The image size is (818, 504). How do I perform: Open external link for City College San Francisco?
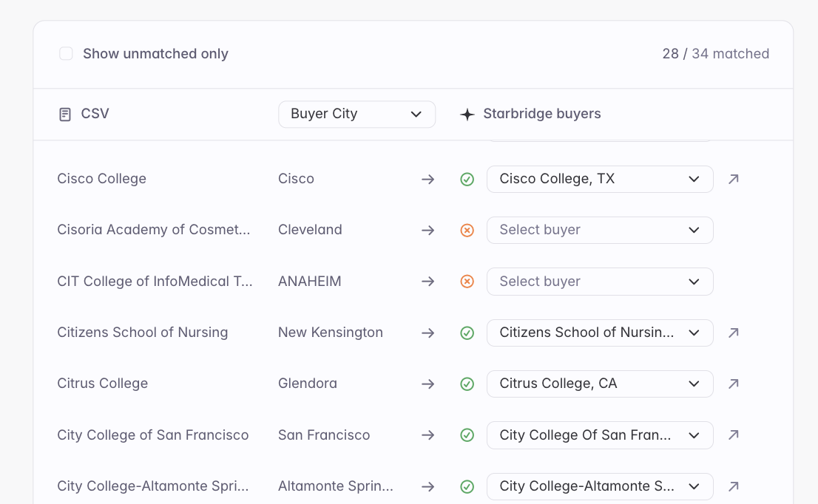tap(734, 435)
